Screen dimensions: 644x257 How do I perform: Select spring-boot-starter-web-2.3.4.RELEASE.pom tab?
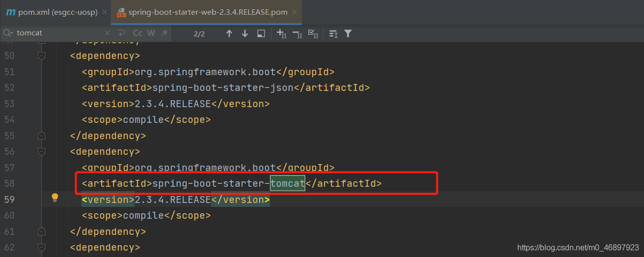pos(208,12)
